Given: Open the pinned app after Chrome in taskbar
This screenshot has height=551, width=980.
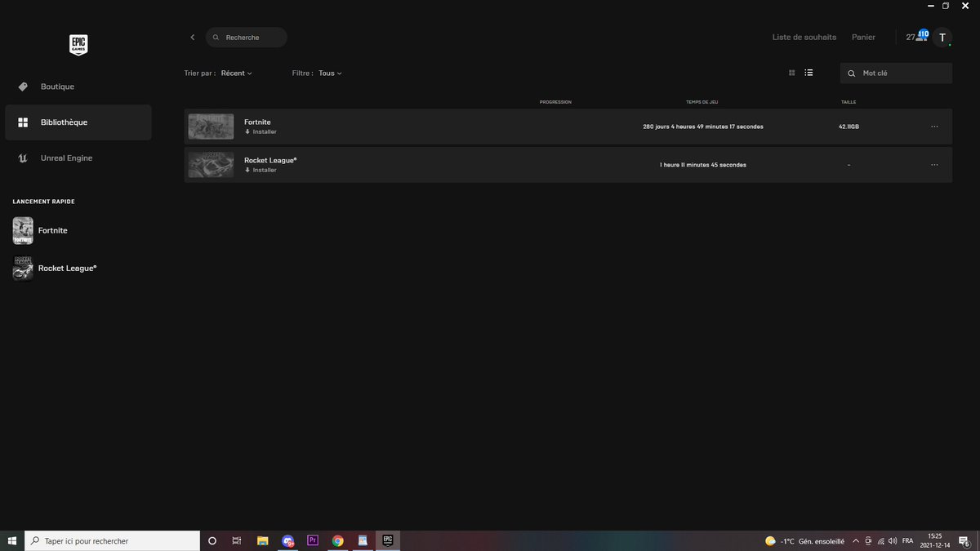Looking at the screenshot, I should 363,540.
